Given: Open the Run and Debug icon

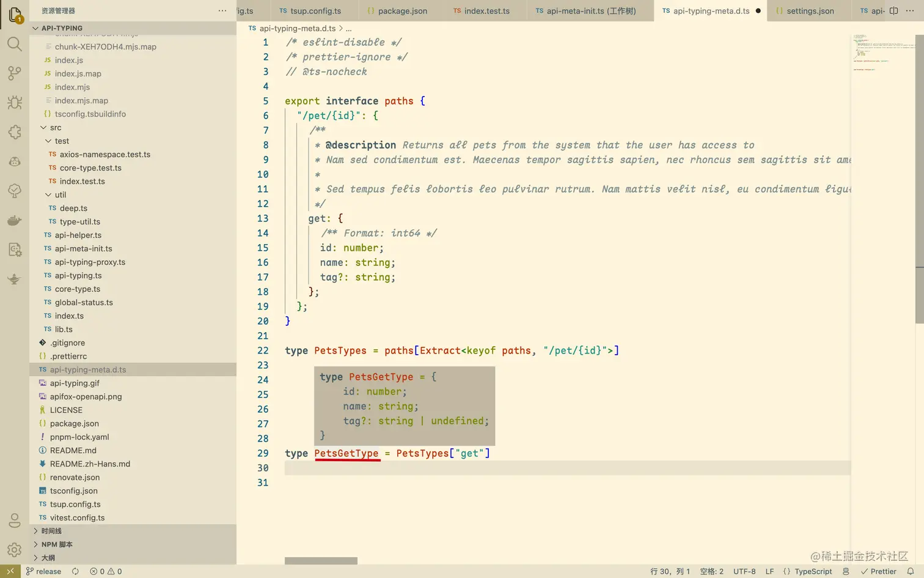Looking at the screenshot, I should click(x=15, y=103).
